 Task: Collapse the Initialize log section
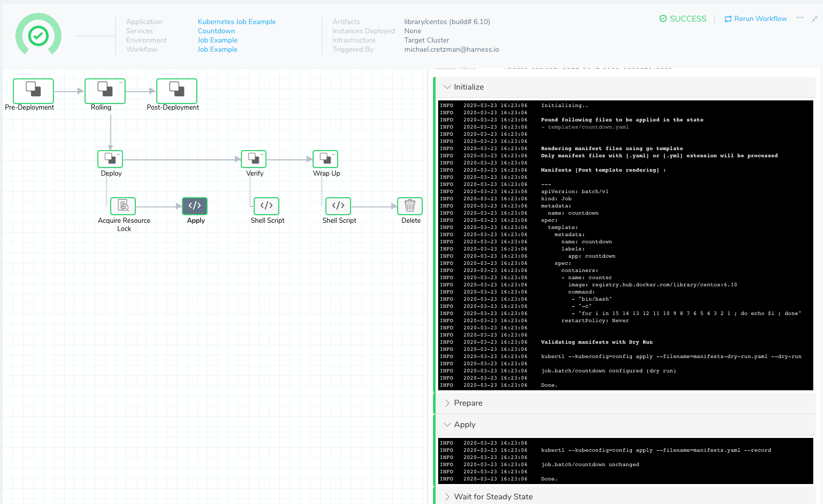[x=625, y=87]
